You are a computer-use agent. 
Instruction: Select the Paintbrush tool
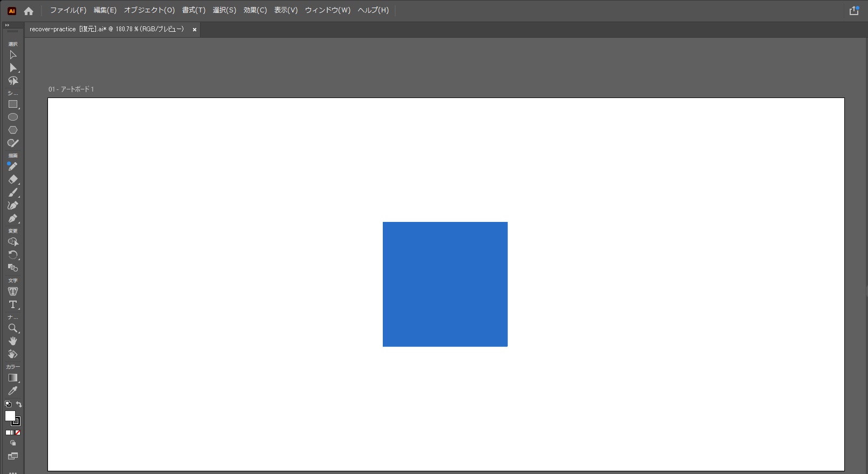point(13,192)
